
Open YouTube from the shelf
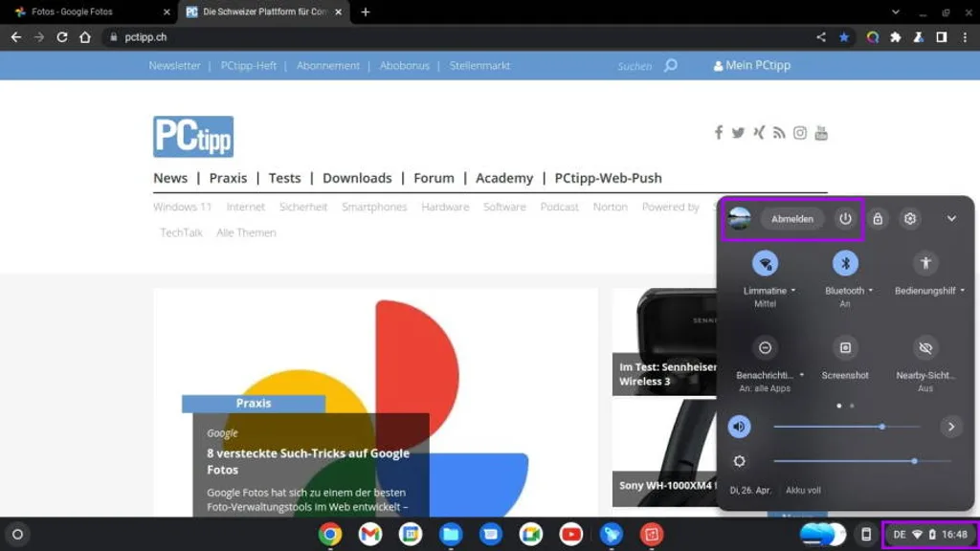pyautogui.click(x=570, y=534)
